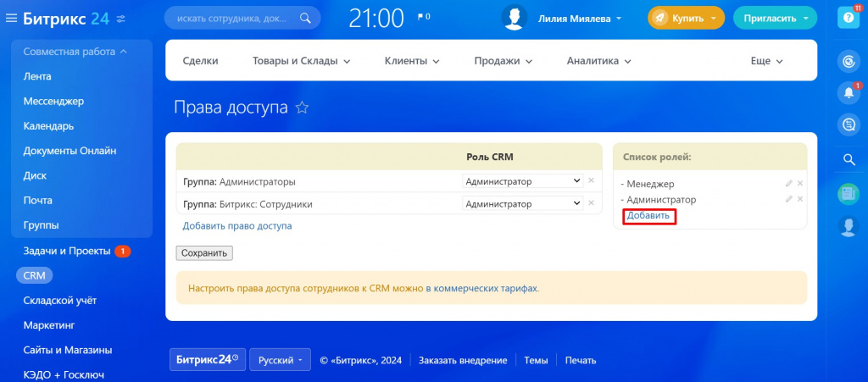868x382 pixels.
Task: Open the contact avatar at sidebar bottom
Action: pyautogui.click(x=848, y=226)
